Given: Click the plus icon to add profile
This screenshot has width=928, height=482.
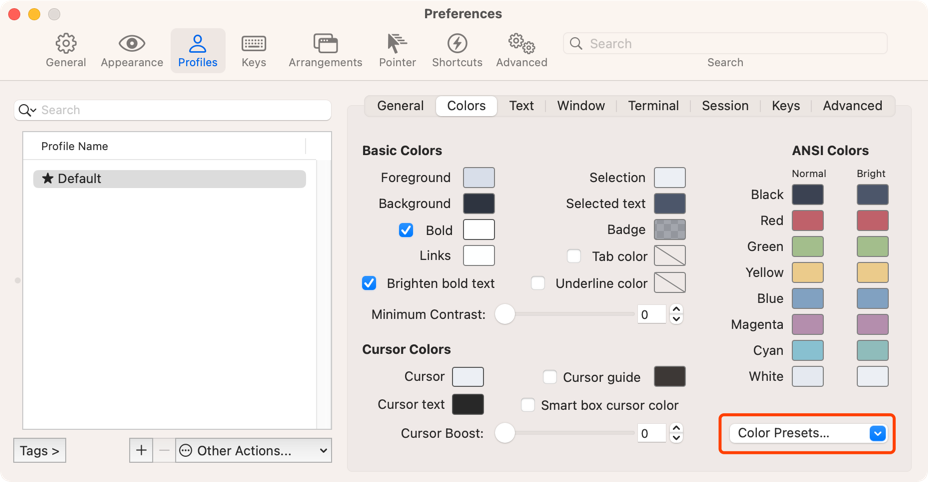Looking at the screenshot, I should [x=141, y=451].
